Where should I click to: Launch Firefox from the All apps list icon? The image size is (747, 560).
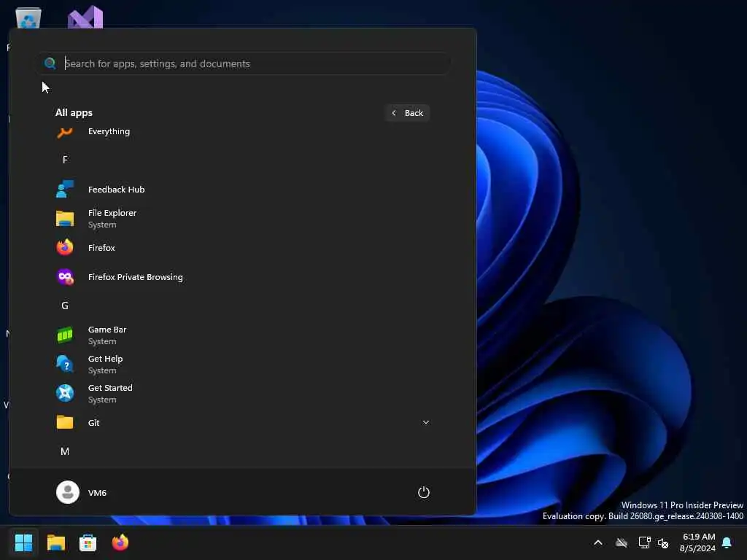[65, 248]
